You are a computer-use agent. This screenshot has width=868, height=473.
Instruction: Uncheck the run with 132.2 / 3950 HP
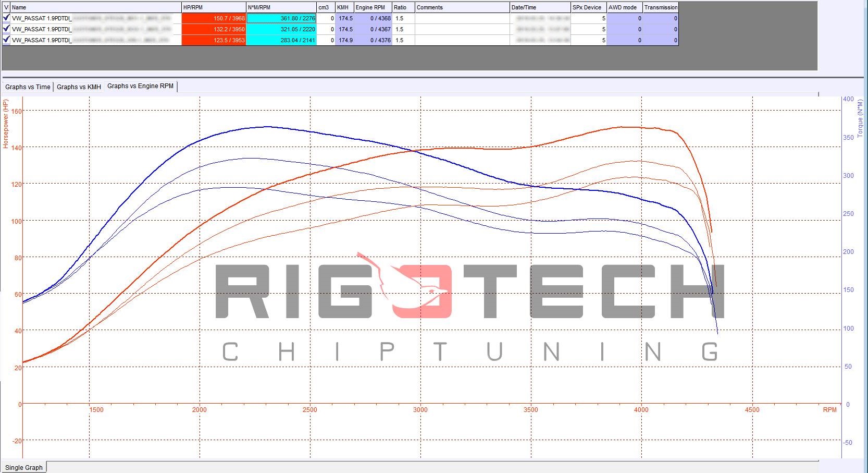[x=6, y=29]
